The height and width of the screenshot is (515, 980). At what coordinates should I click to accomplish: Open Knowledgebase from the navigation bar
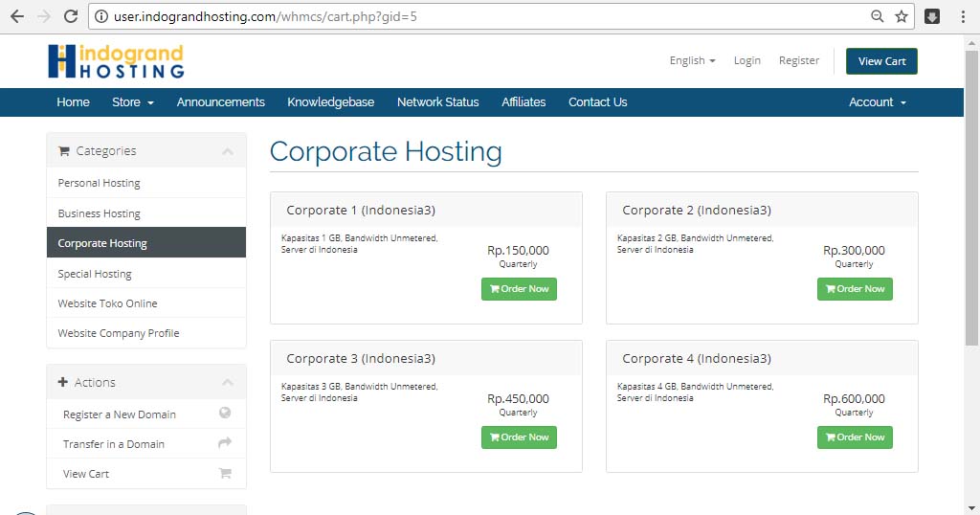pyautogui.click(x=330, y=102)
